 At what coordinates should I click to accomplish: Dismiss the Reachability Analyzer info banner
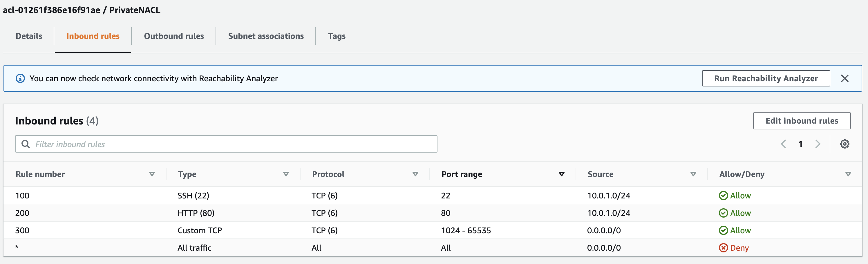[845, 78]
